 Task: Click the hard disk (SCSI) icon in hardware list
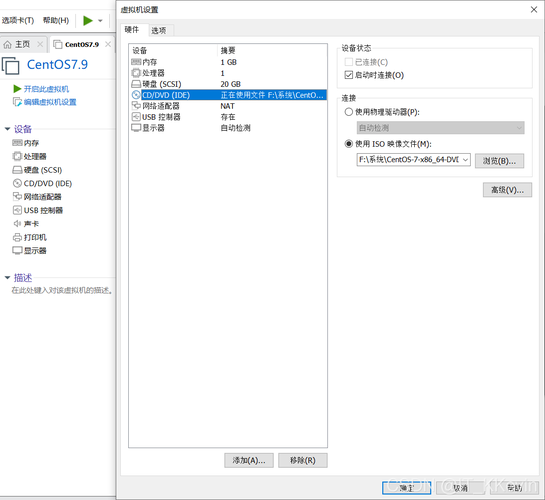coord(136,84)
